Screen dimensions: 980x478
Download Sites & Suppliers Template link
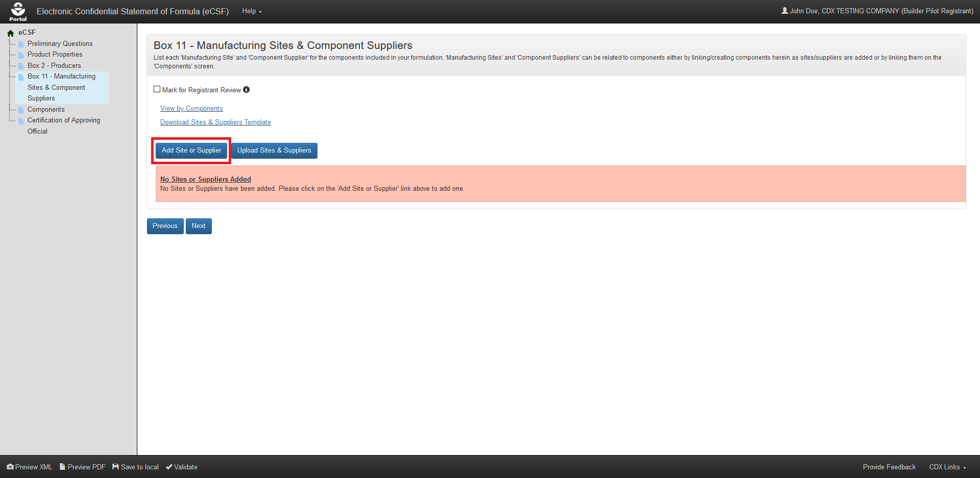215,122
